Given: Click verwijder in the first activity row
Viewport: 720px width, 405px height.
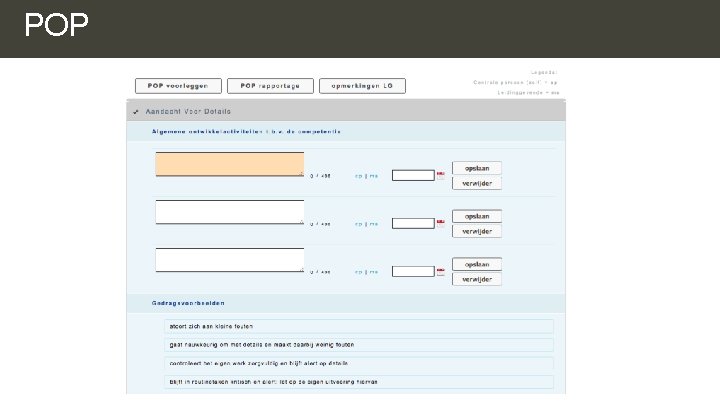Looking at the screenshot, I should click(477, 183).
